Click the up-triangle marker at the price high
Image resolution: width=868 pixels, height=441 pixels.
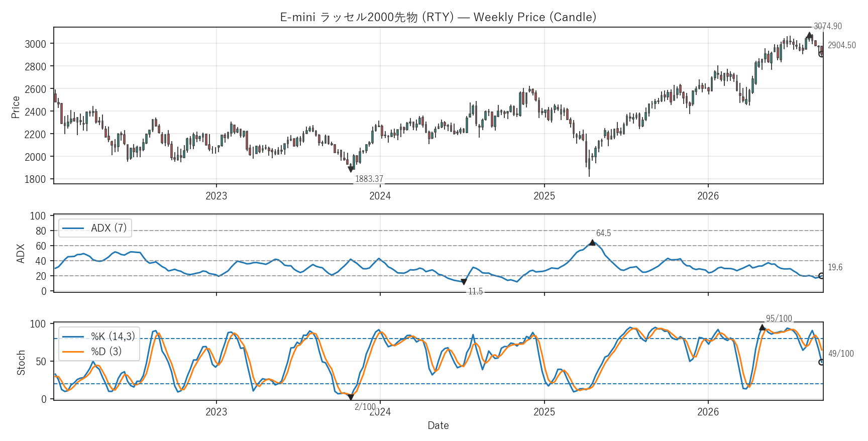[x=809, y=35]
